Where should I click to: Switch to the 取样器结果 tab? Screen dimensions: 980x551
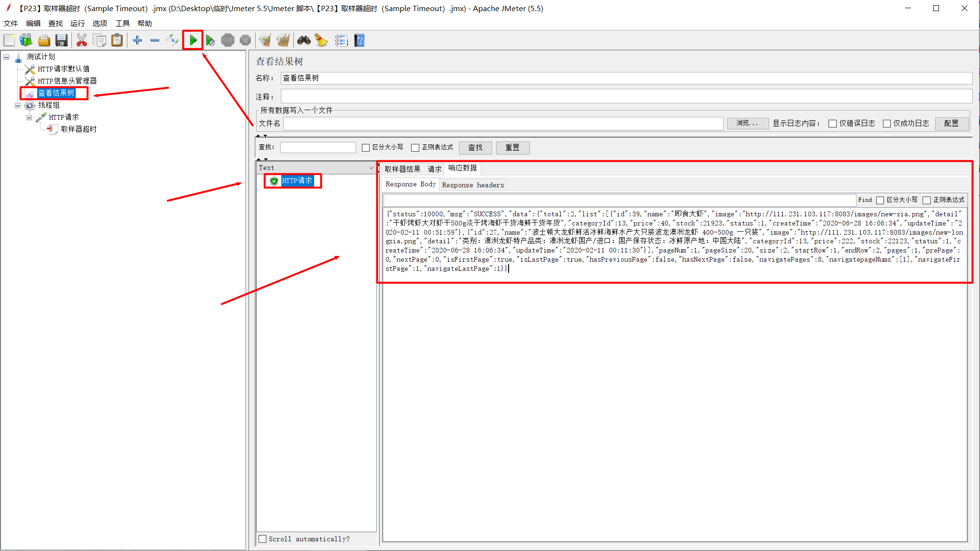pos(402,169)
